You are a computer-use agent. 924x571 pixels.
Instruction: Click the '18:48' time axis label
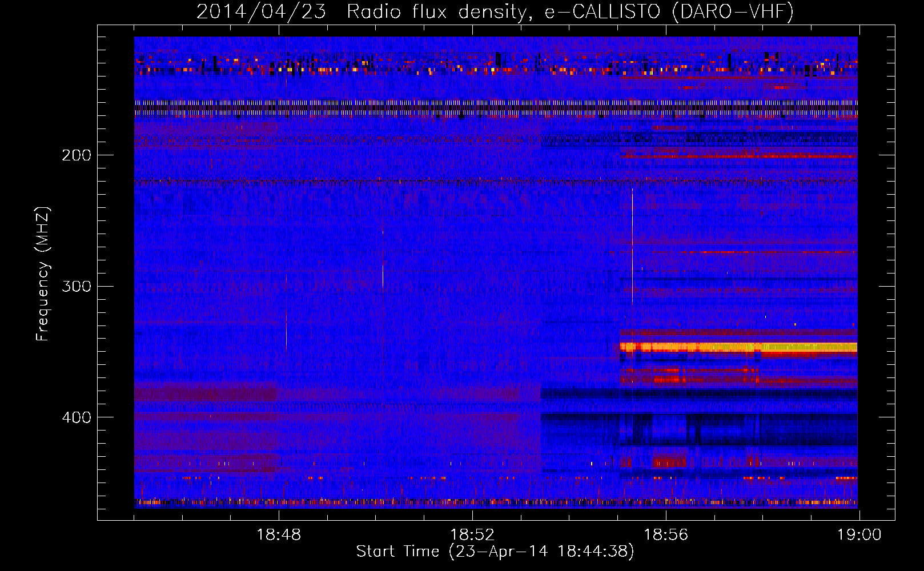279,535
